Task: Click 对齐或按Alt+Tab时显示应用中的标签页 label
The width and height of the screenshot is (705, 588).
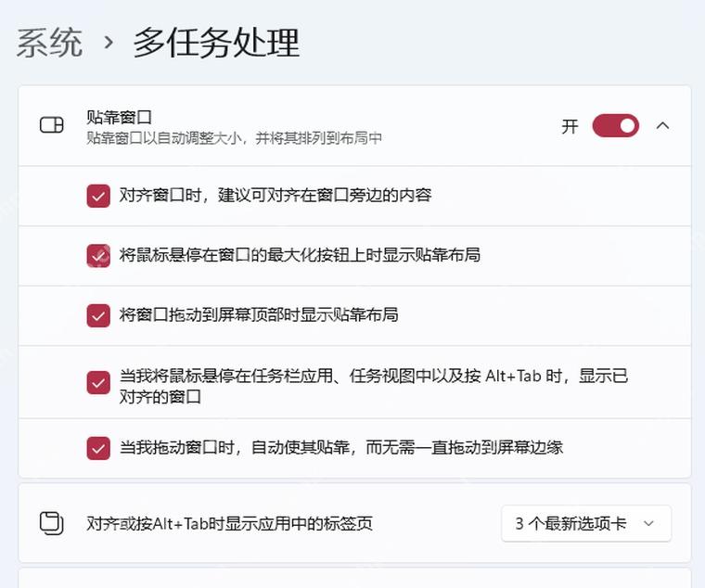Action: click(230, 523)
